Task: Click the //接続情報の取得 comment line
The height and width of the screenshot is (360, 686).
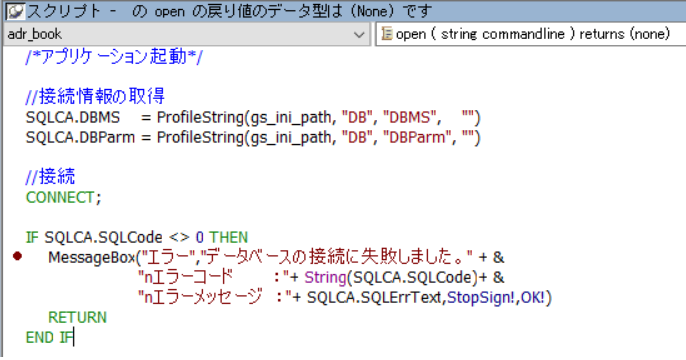Action: (95, 96)
